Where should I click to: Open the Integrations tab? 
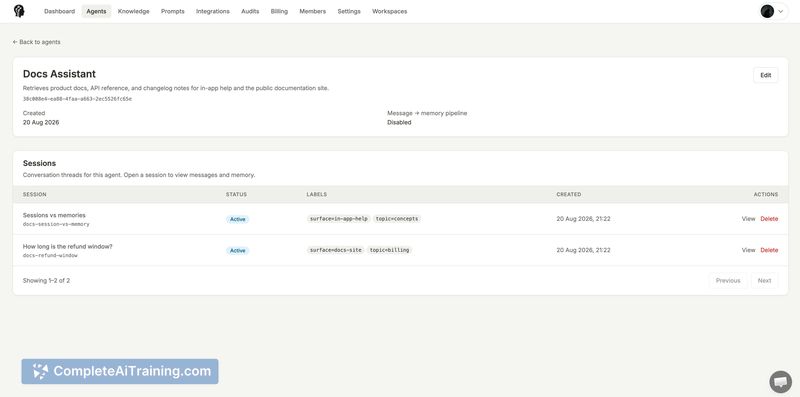pos(213,11)
